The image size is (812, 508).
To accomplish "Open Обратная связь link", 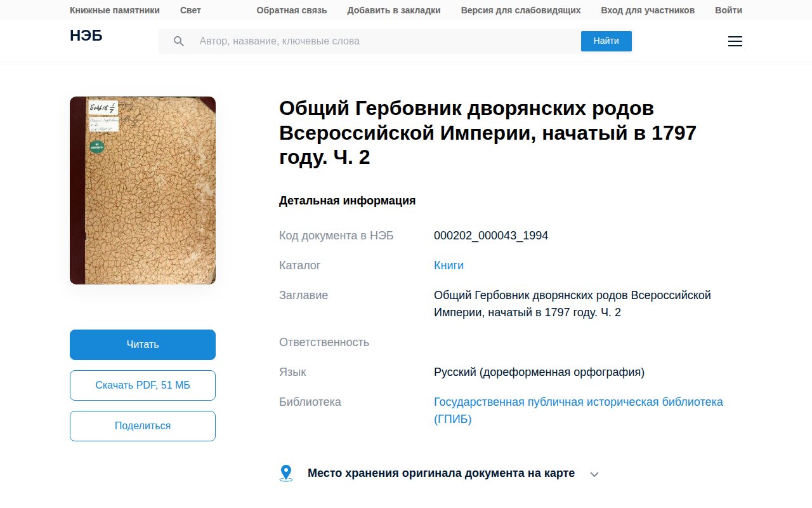I will [292, 10].
